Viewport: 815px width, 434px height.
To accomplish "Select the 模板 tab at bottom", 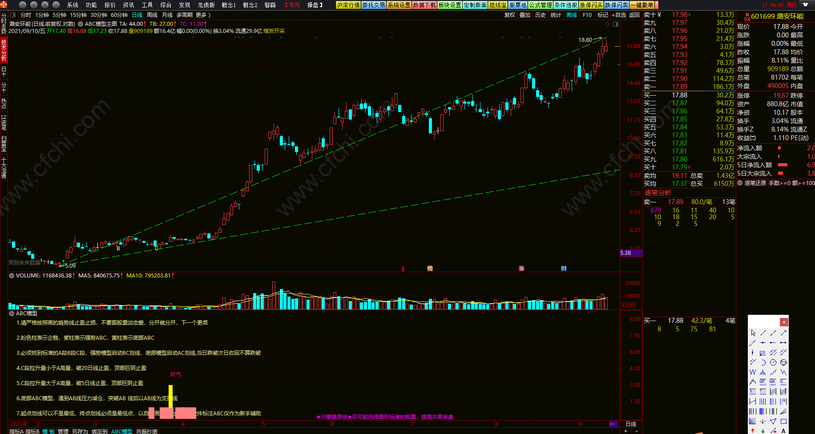I will [x=48, y=431].
